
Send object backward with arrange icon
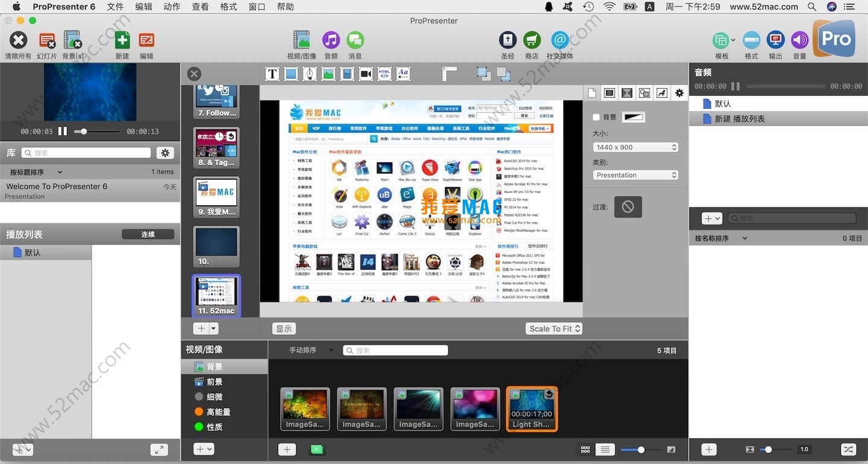click(x=504, y=74)
